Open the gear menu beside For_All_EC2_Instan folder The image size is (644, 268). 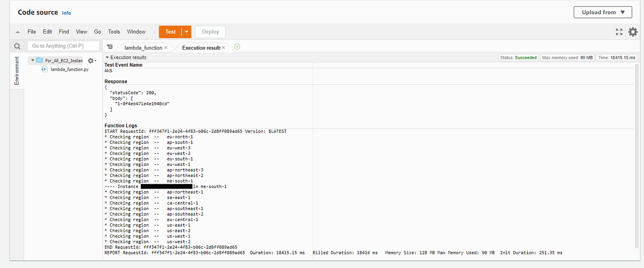click(x=91, y=60)
